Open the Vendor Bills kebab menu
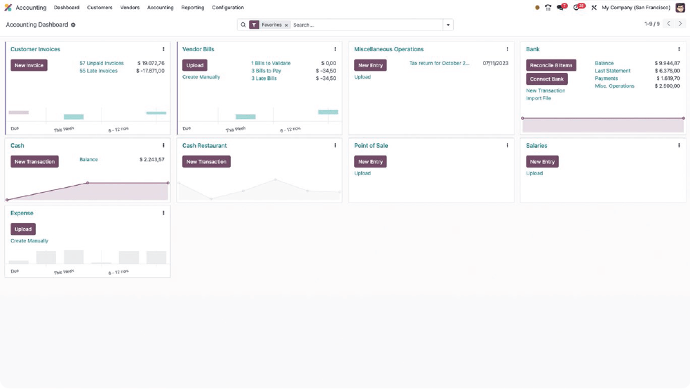 pos(335,49)
